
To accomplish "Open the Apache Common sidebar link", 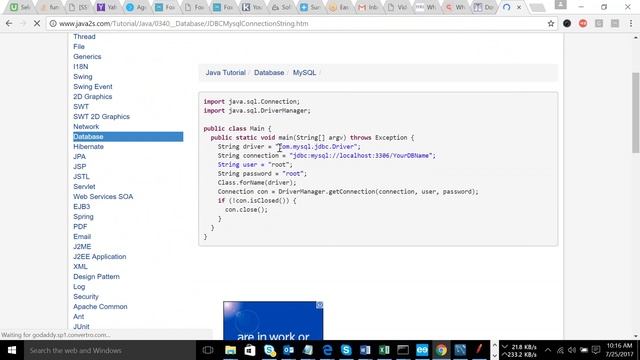I will tap(100, 307).
